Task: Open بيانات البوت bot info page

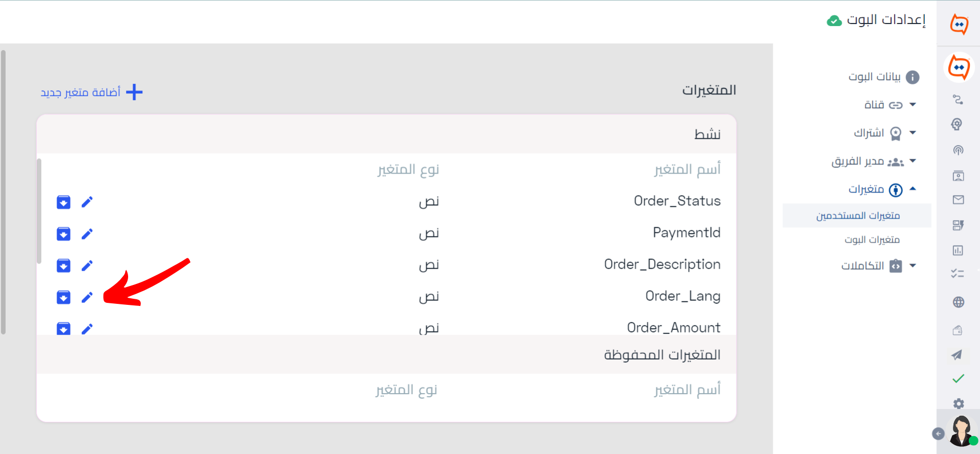Action: [884, 77]
